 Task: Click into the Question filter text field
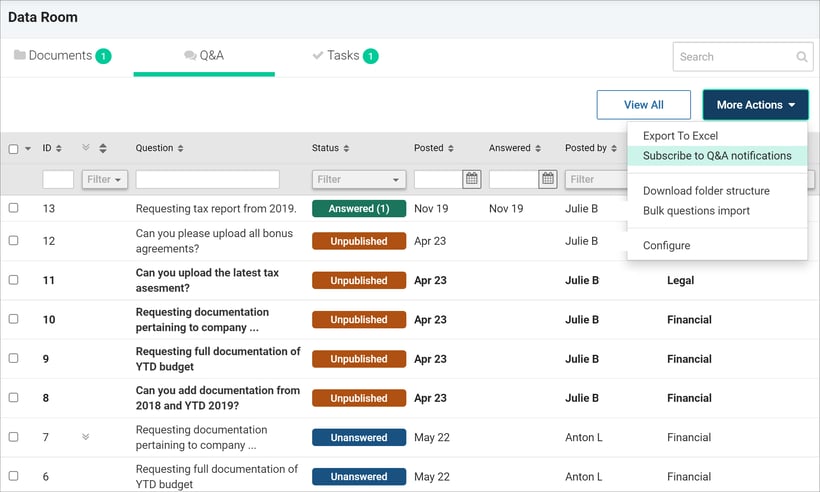coord(207,180)
